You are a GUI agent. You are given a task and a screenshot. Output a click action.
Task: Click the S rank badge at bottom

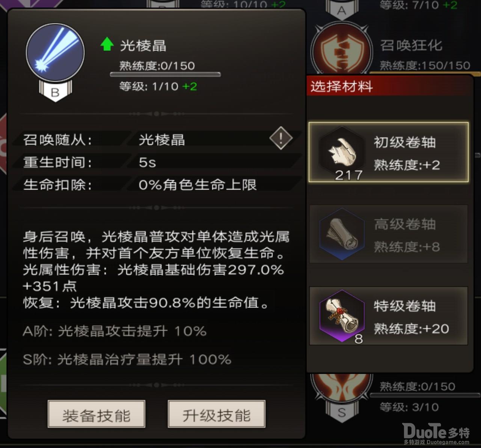341,412
